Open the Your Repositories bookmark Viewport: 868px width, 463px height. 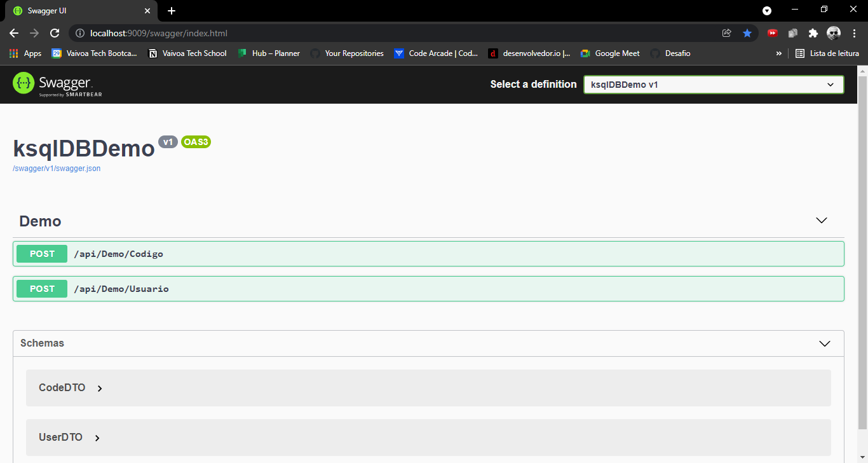(x=347, y=53)
